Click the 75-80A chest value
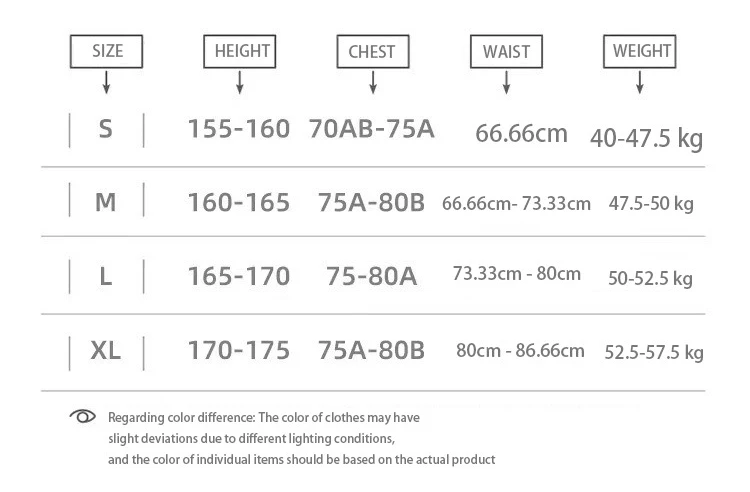Screen dimensions: 750x492 (371, 276)
